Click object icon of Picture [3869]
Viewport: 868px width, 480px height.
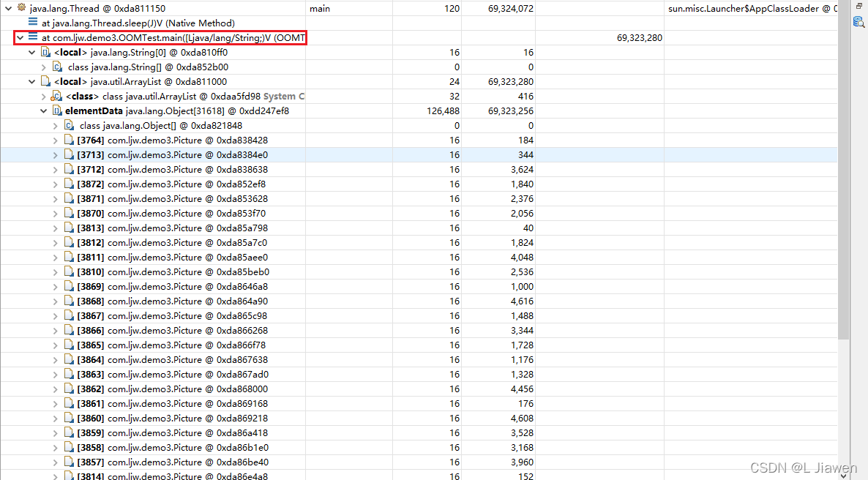pos(69,286)
